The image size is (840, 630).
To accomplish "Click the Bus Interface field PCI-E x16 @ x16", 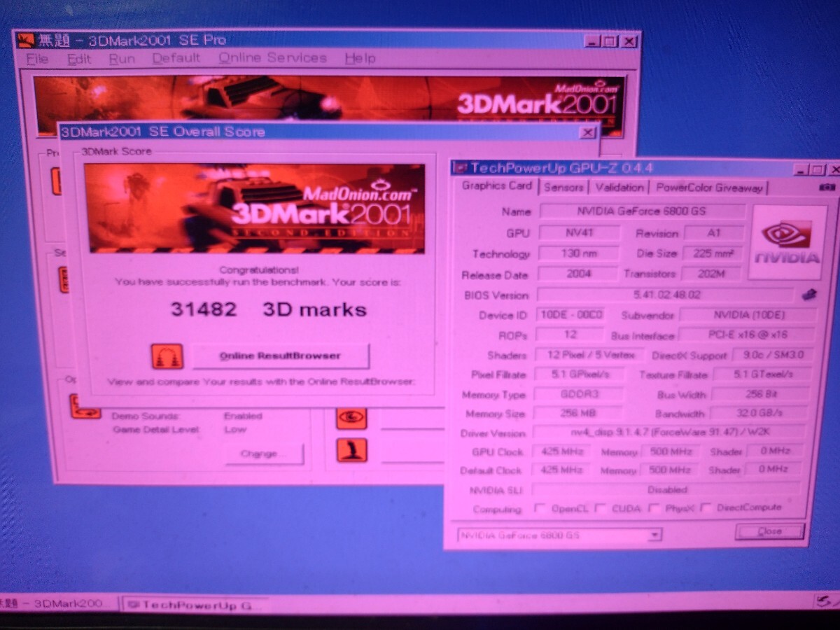I will coord(748,335).
